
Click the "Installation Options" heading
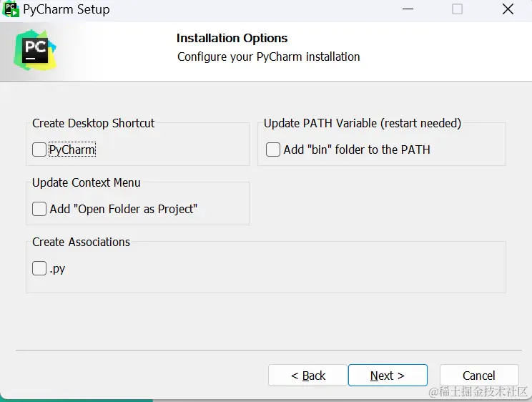tap(232, 38)
